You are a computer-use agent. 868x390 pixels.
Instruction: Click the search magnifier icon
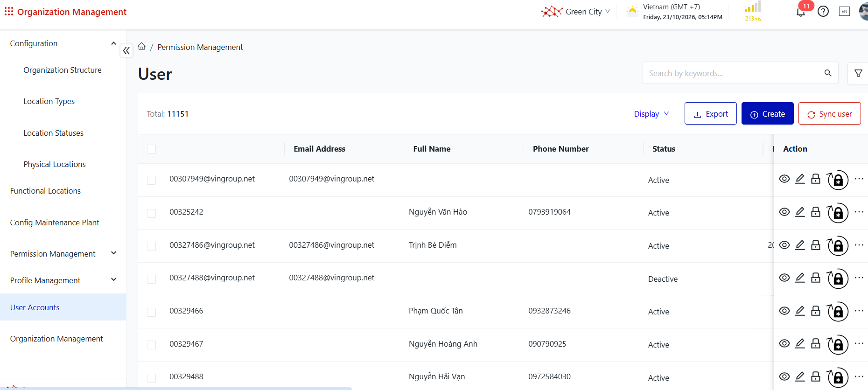tap(828, 73)
